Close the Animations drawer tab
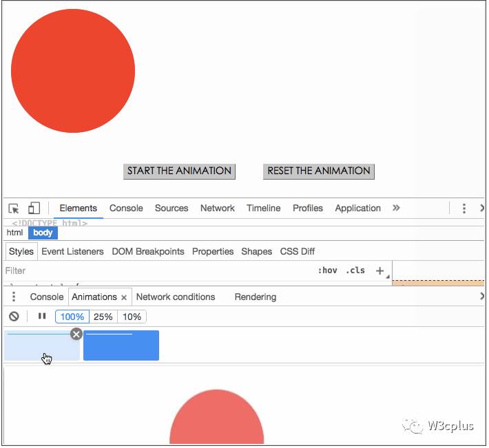The image size is (489, 448). click(124, 297)
